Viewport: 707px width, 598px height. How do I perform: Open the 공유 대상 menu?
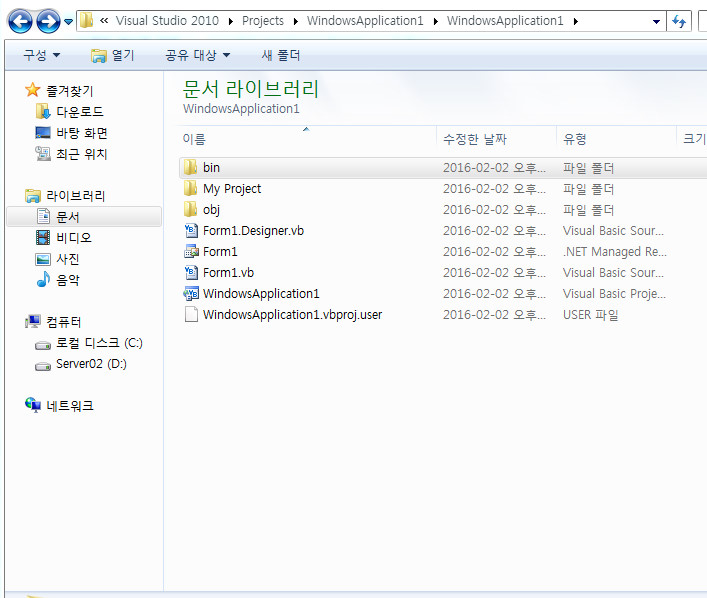click(197, 55)
